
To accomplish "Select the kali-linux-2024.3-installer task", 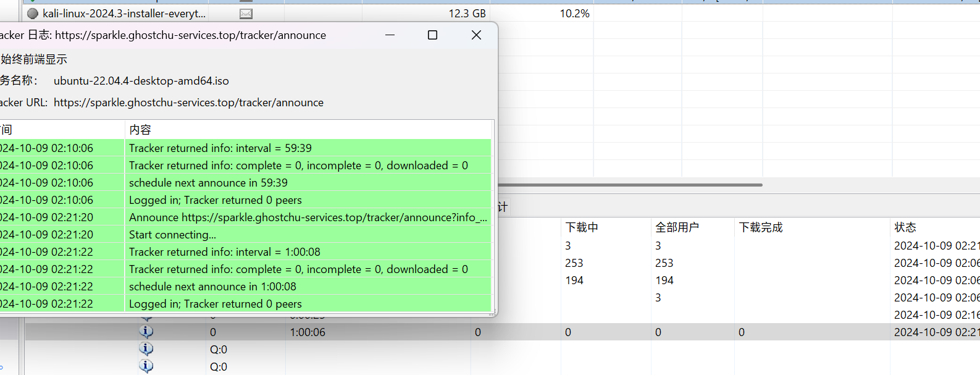I will (124, 14).
